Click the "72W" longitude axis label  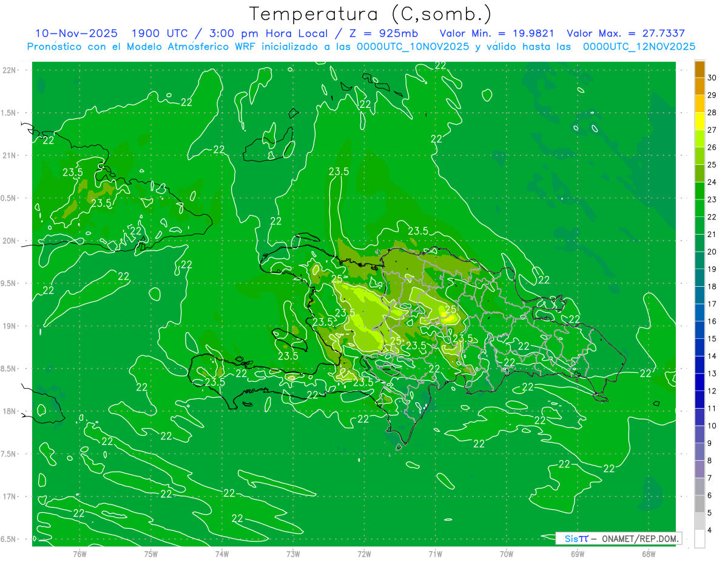coord(364,554)
